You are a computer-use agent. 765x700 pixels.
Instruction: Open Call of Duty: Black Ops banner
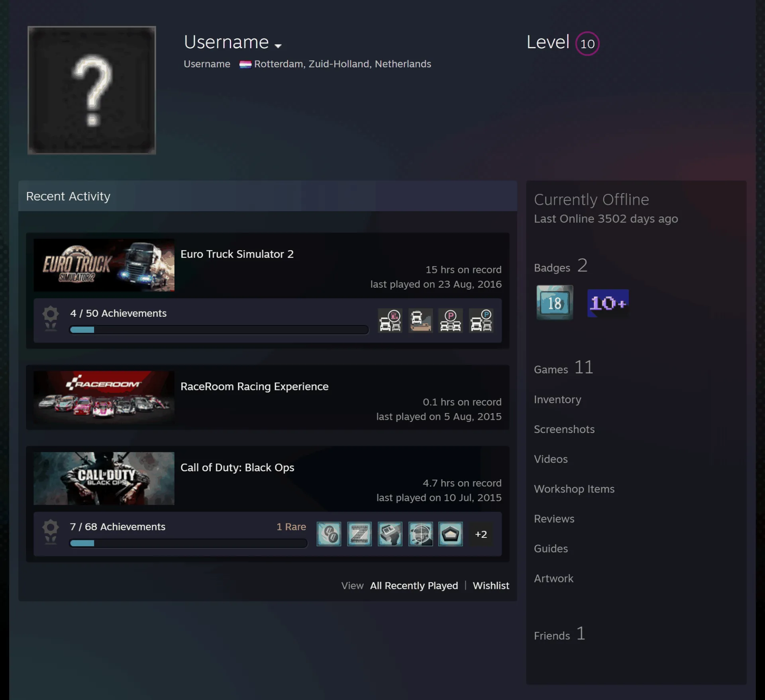pos(104,478)
